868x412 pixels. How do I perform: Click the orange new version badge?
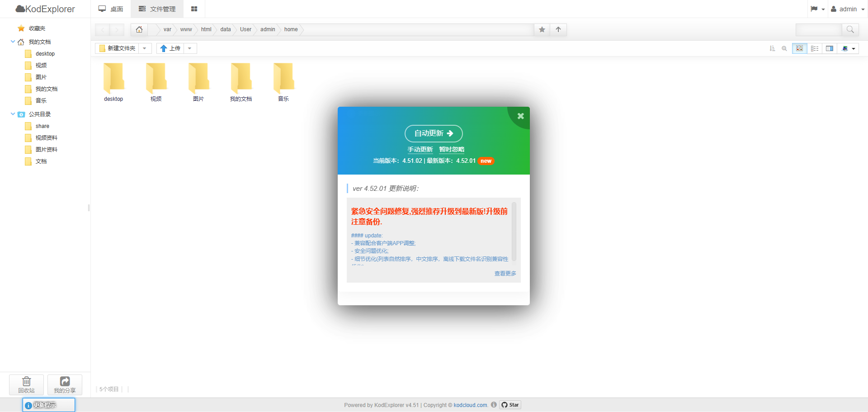(486, 161)
